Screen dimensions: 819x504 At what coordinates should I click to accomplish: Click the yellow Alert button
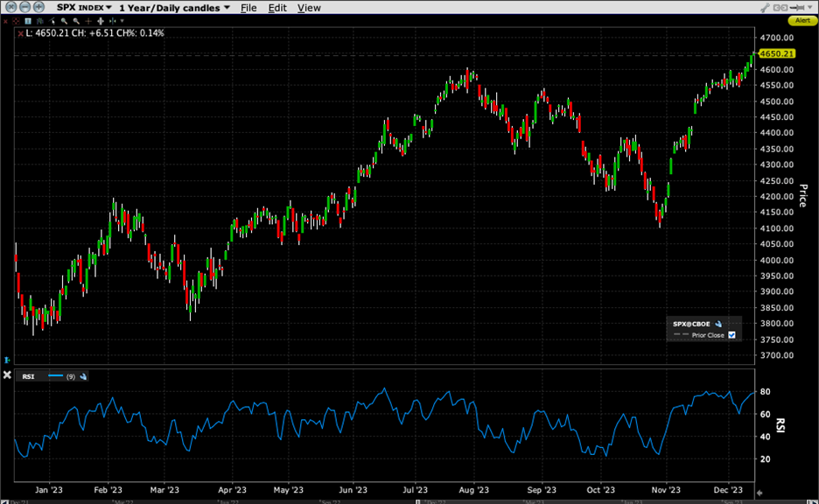tap(801, 20)
